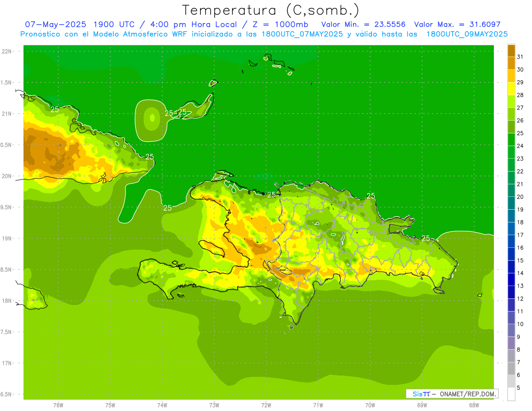Pick the white legend swatch below 5
The height and width of the screenshot is (411, 532).
511,394
